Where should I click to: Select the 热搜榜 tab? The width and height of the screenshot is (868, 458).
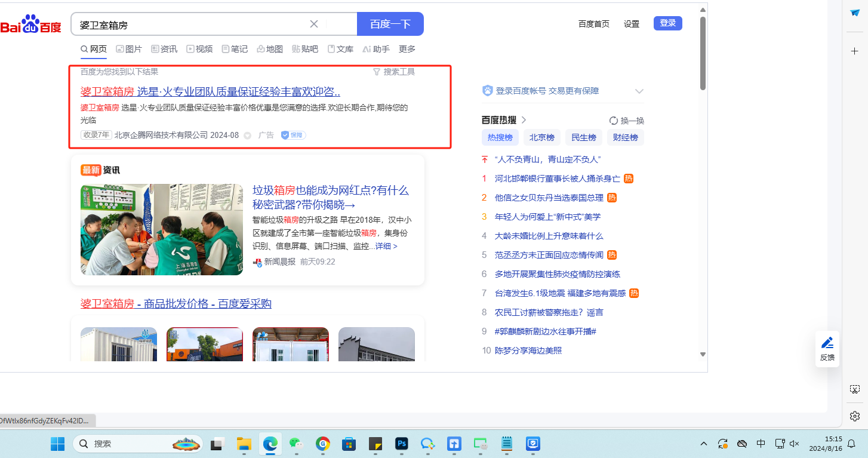pos(500,137)
